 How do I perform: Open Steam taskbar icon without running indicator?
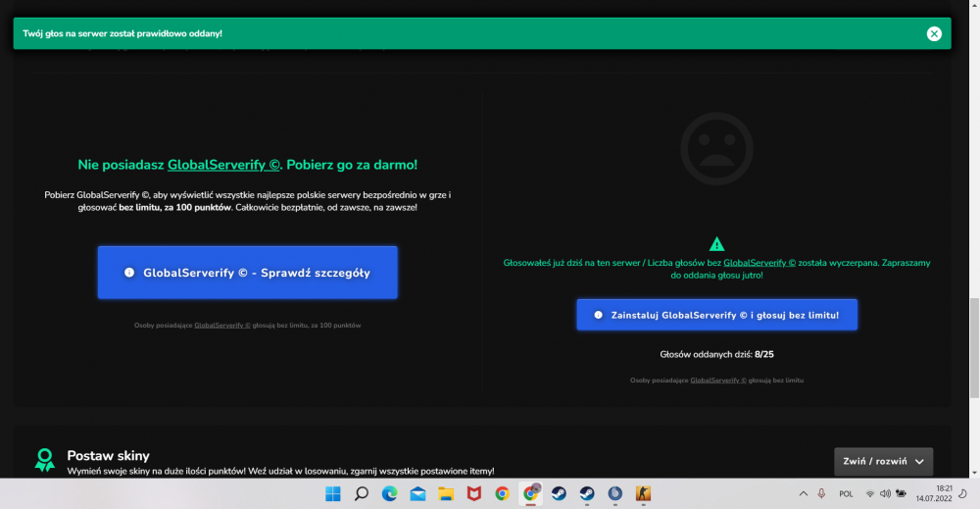pos(559,494)
